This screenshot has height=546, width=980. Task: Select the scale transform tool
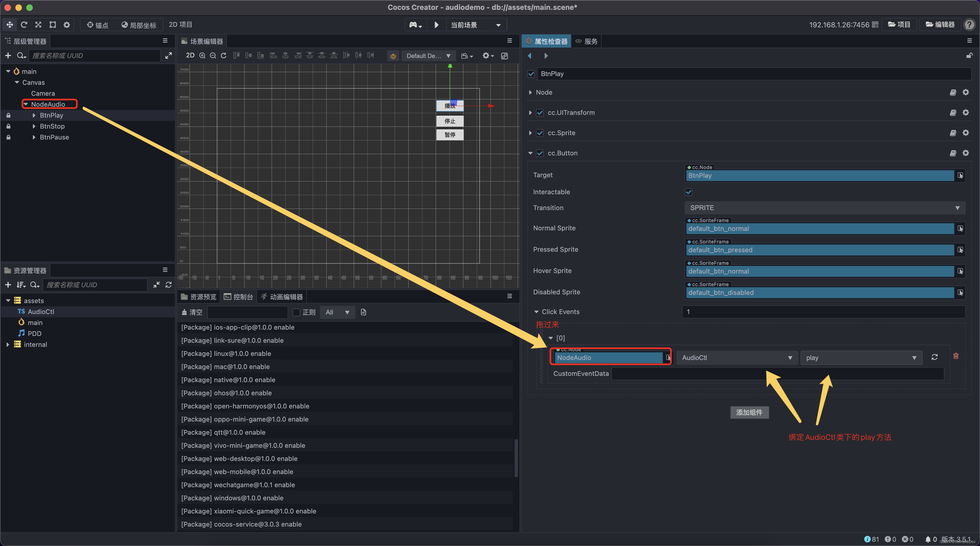click(39, 25)
